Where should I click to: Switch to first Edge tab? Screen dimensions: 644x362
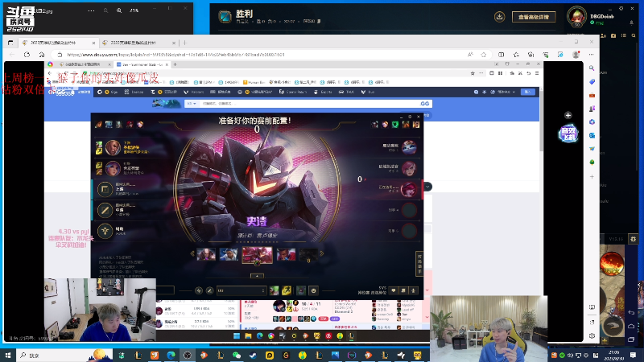(x=56, y=43)
